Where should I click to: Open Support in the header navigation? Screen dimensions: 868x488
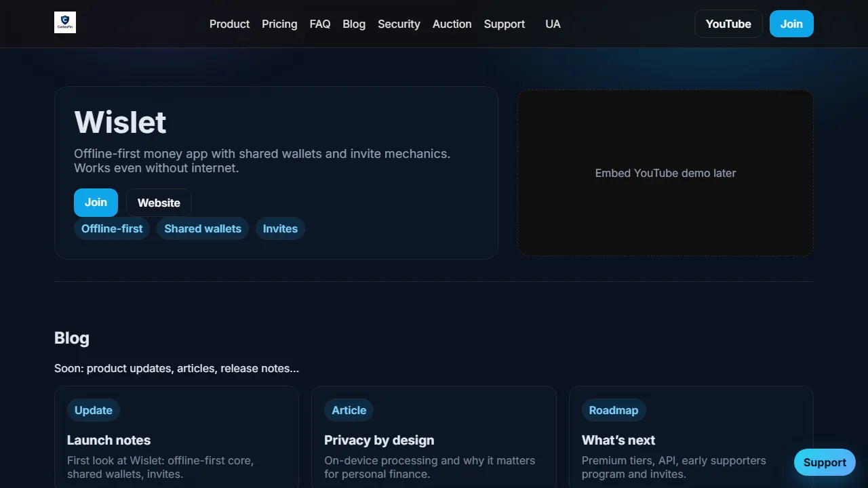504,24
